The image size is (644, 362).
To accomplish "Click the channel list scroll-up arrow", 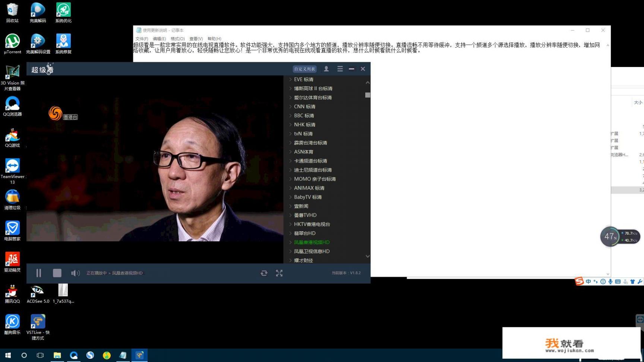I will (x=368, y=83).
